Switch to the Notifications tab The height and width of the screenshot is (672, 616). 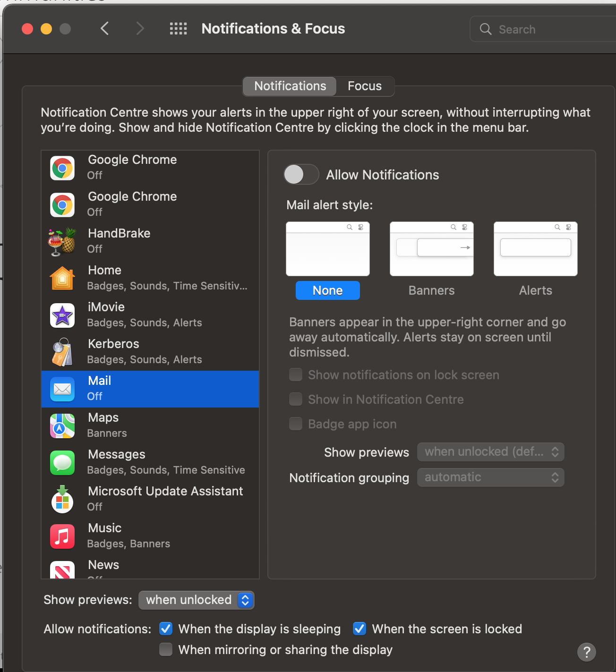click(290, 86)
